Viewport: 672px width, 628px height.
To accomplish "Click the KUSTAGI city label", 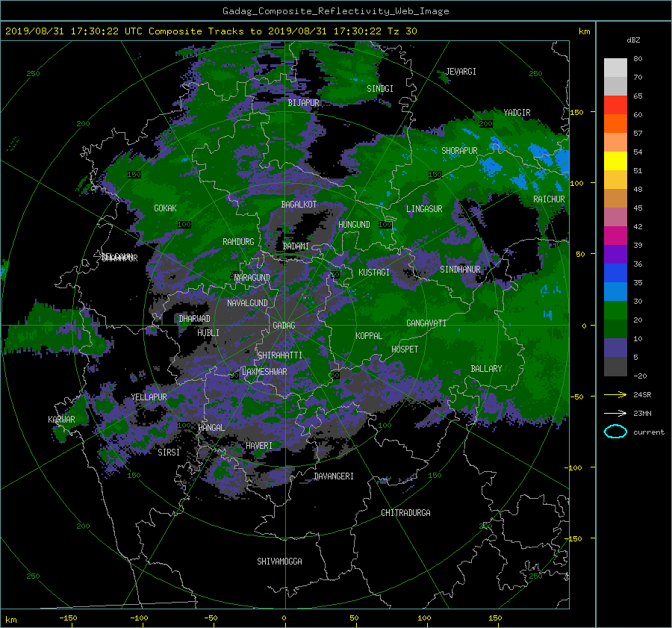I will pyautogui.click(x=374, y=273).
